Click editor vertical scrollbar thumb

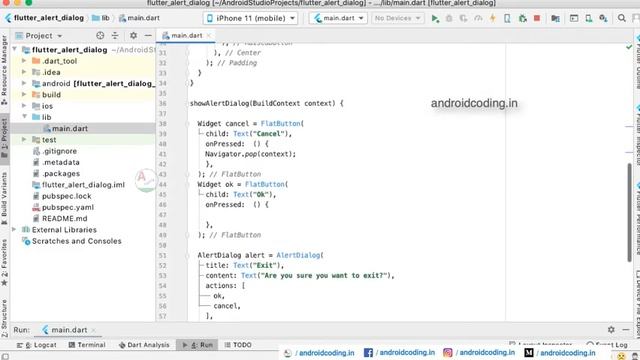629,212
